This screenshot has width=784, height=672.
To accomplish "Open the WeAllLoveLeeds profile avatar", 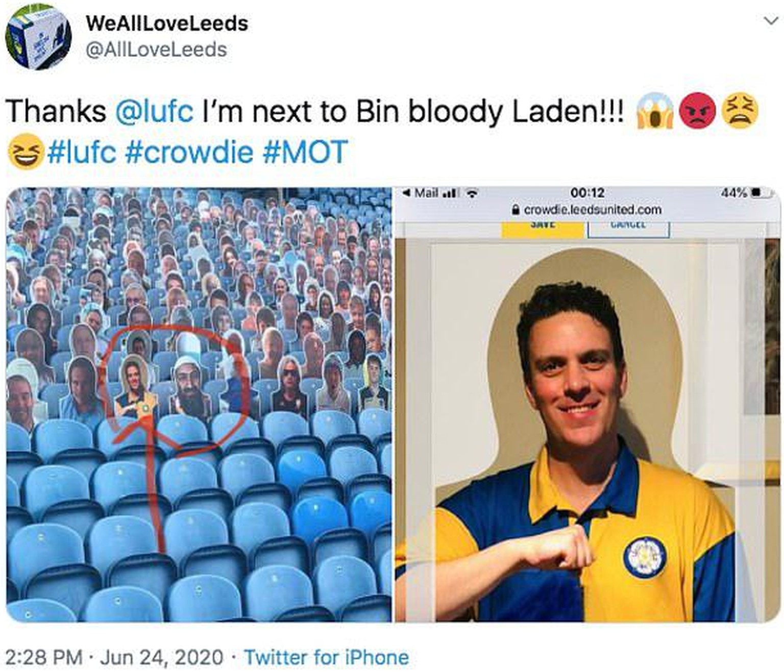I will point(38,37).
